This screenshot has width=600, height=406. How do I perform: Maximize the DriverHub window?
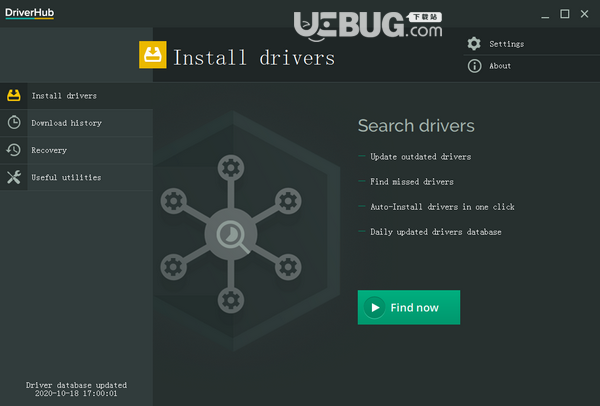[x=564, y=14]
